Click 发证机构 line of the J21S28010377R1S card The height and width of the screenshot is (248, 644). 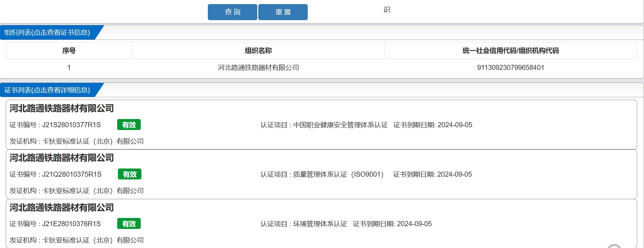coord(76,141)
